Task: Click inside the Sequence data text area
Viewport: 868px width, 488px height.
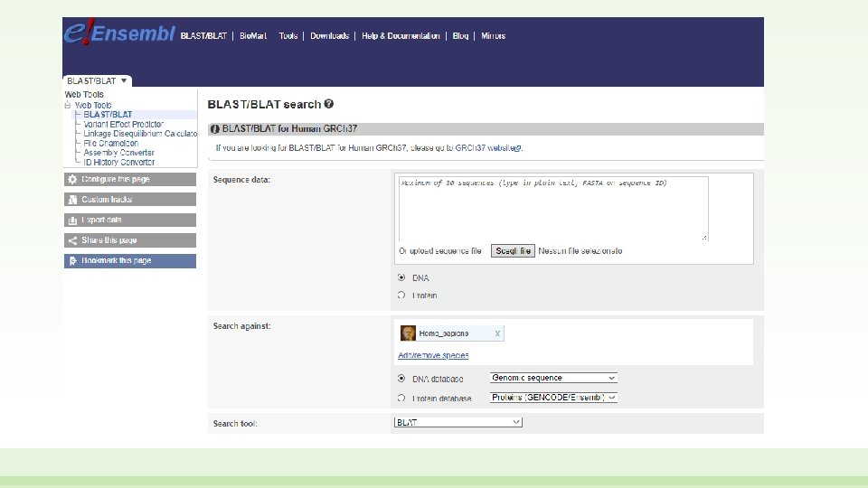Action: coord(553,209)
